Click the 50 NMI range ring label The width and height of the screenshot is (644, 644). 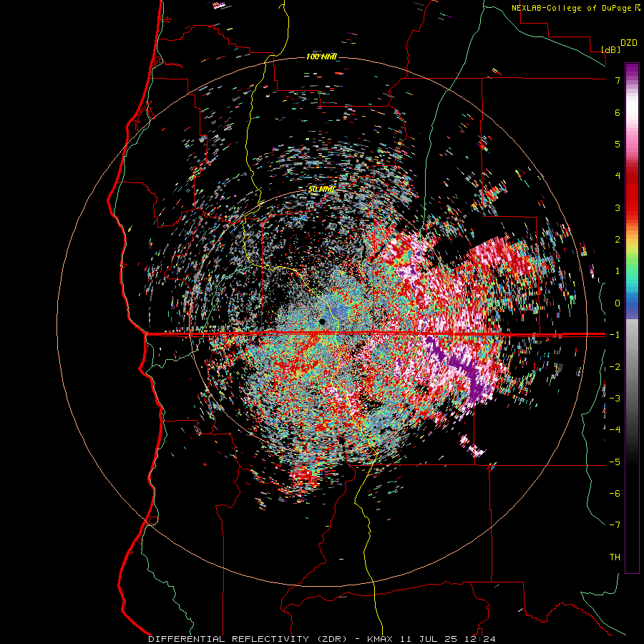pyautogui.click(x=321, y=189)
